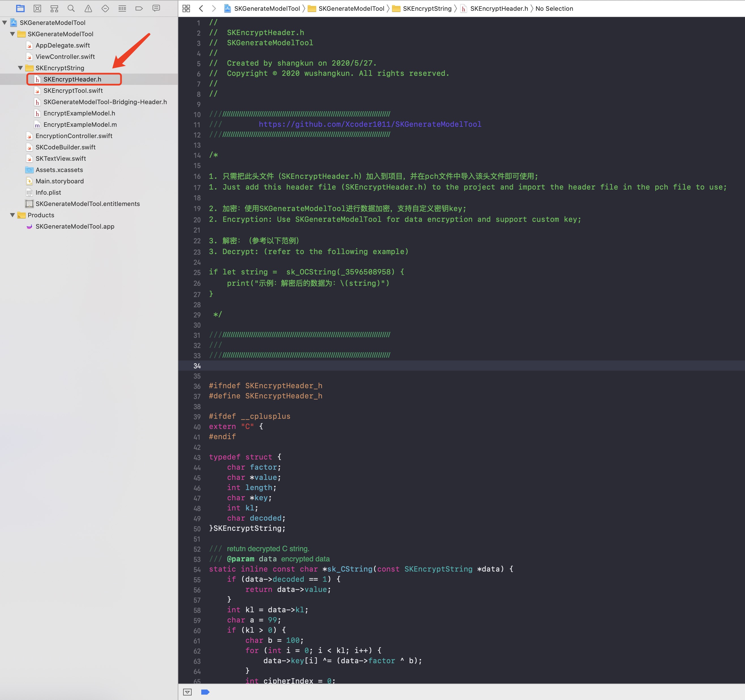Show the Symbol navigator hierarchy icon

(x=54, y=8)
